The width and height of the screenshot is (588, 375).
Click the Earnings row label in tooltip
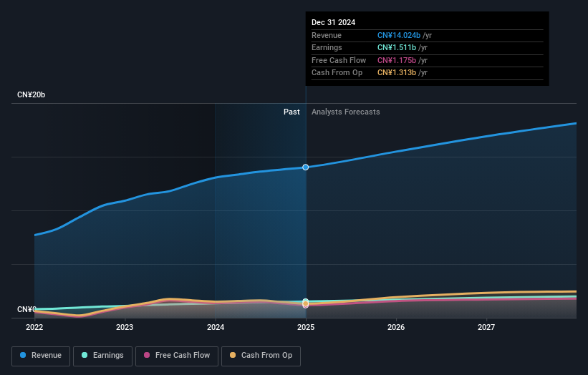click(x=327, y=47)
